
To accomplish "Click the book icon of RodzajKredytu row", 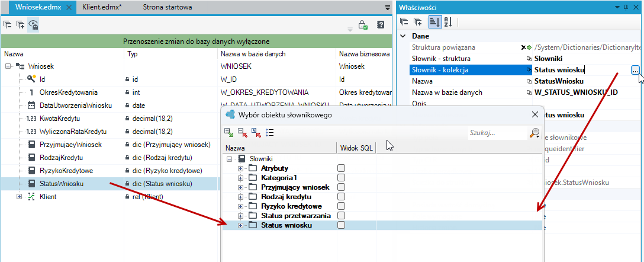I will pyautogui.click(x=31, y=158).
